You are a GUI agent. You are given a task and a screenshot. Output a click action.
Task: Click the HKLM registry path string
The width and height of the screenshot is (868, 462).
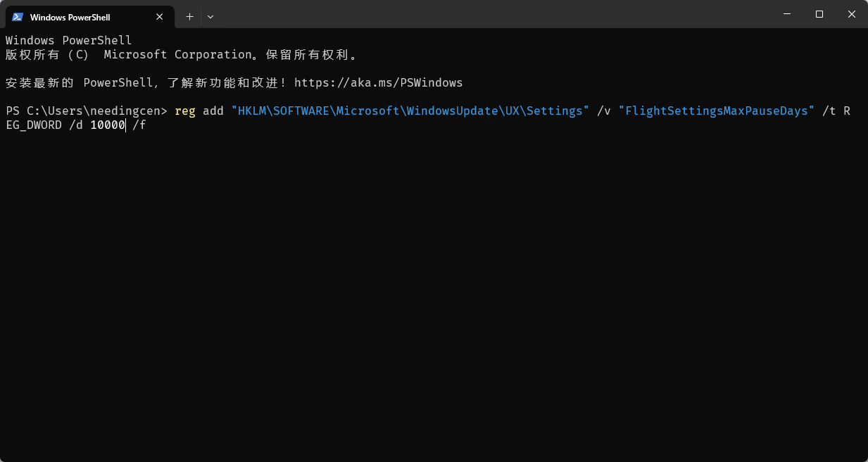pos(410,111)
